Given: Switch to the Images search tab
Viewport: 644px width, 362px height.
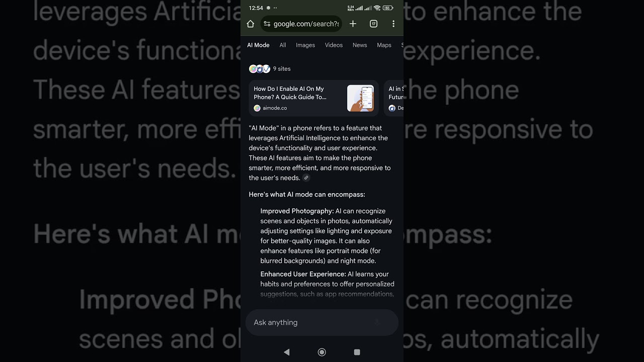Looking at the screenshot, I should click(305, 45).
